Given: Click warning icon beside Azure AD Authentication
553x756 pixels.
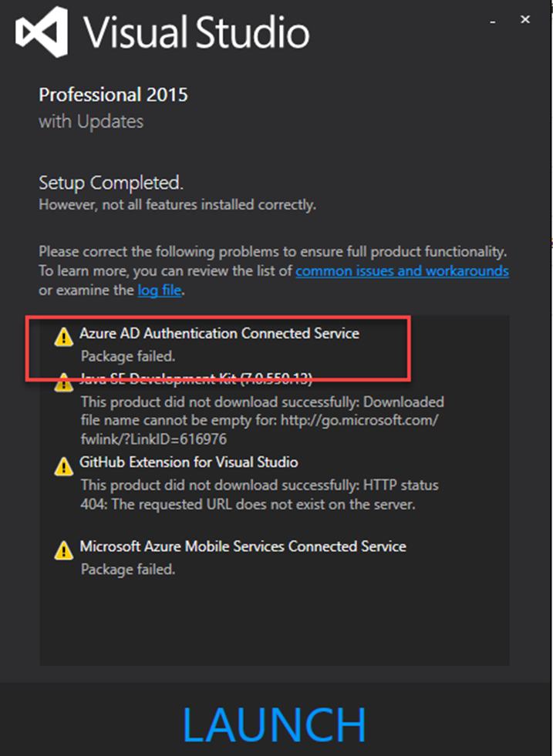Looking at the screenshot, I should [x=64, y=337].
